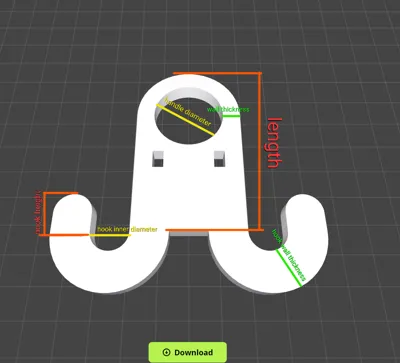Image resolution: width=400 pixels, height=363 pixels.
Task: Click the red 'hook height' label
Action: click(x=39, y=212)
